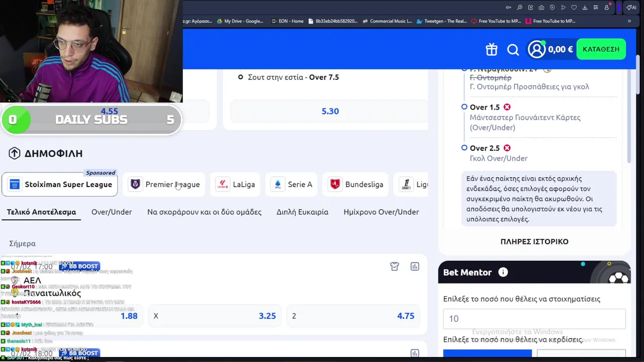
Task: Click the Μάντσεστερ Γιουνάιτεντ Κάρτες text
Action: 525,118
